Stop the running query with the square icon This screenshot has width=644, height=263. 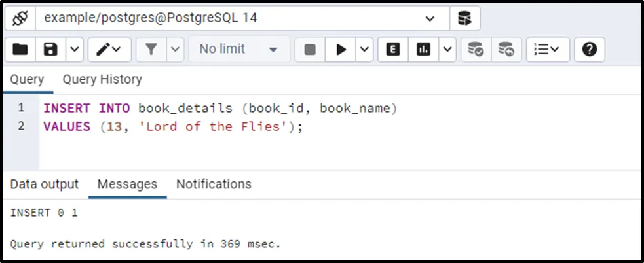coord(310,50)
